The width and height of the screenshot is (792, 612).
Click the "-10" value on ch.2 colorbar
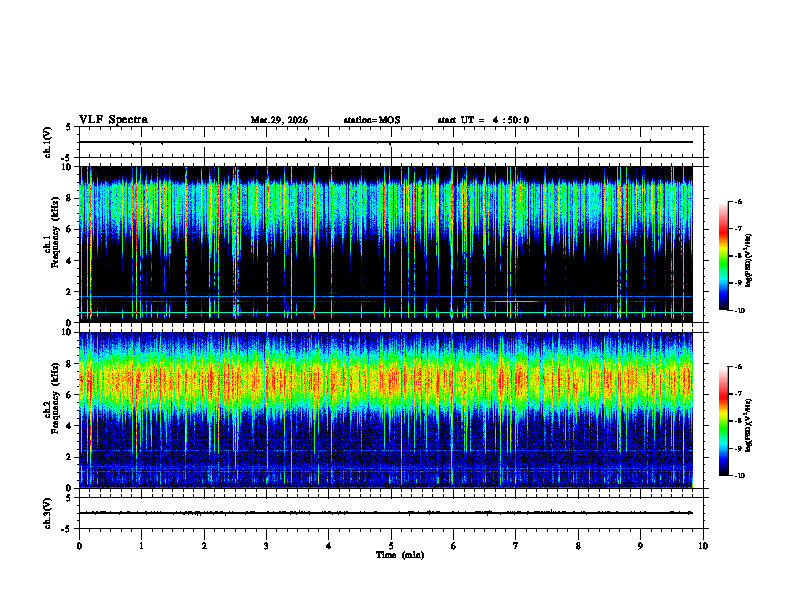point(740,476)
